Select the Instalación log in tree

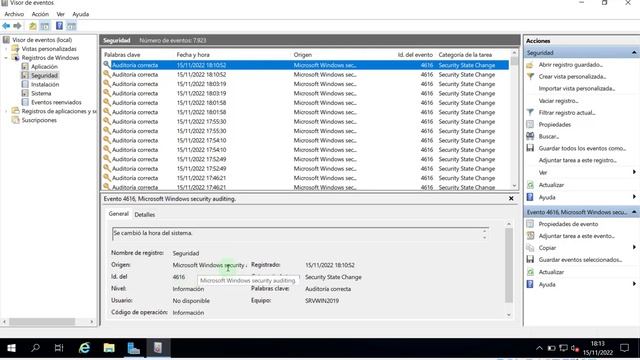point(45,84)
